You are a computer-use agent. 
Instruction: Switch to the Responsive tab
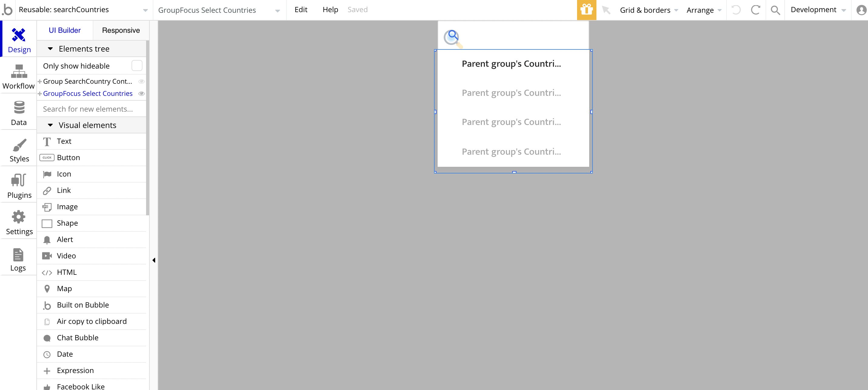pos(121,30)
